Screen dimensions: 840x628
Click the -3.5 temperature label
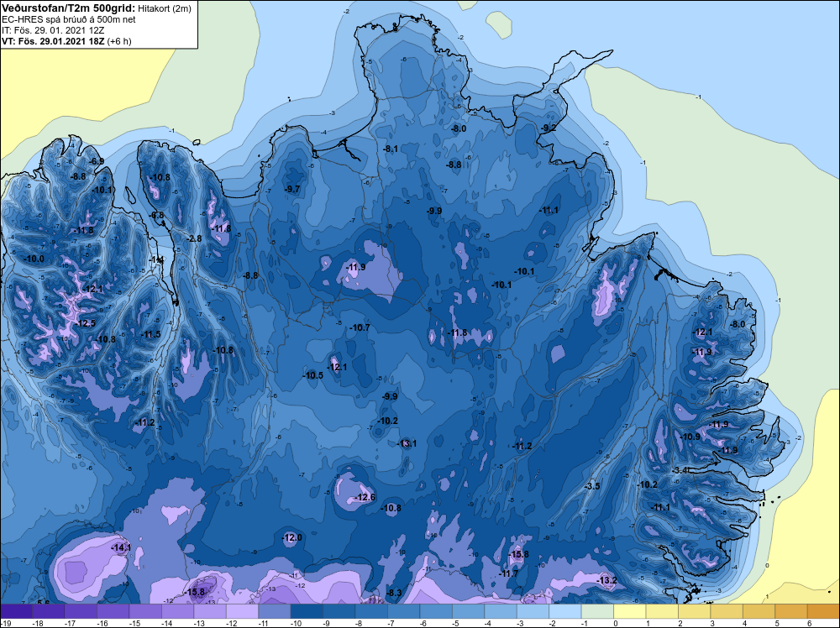tap(592, 486)
